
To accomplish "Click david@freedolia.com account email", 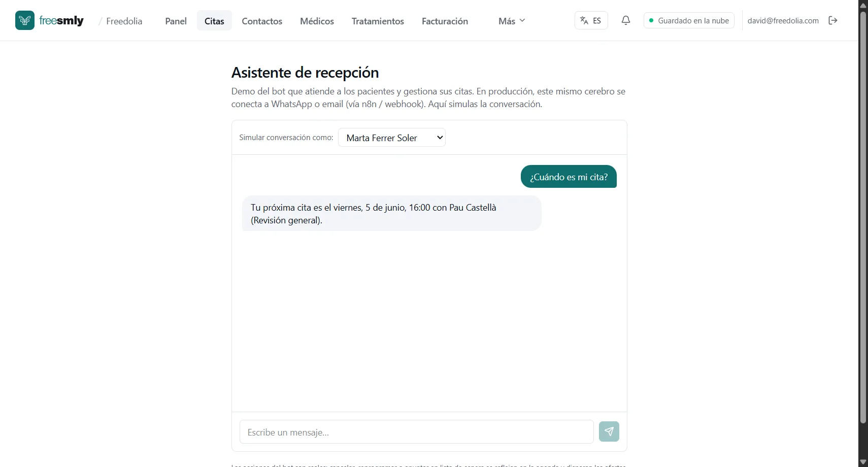I will pos(783,20).
